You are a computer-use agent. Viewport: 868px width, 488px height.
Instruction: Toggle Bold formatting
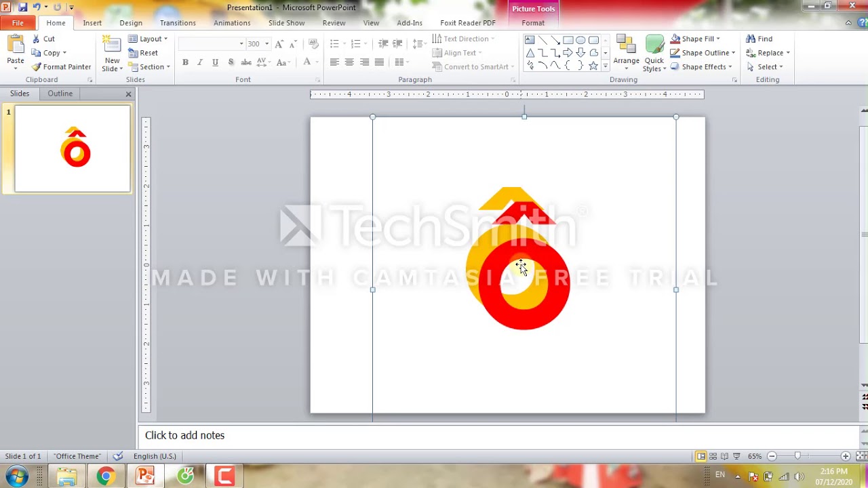pyautogui.click(x=185, y=62)
